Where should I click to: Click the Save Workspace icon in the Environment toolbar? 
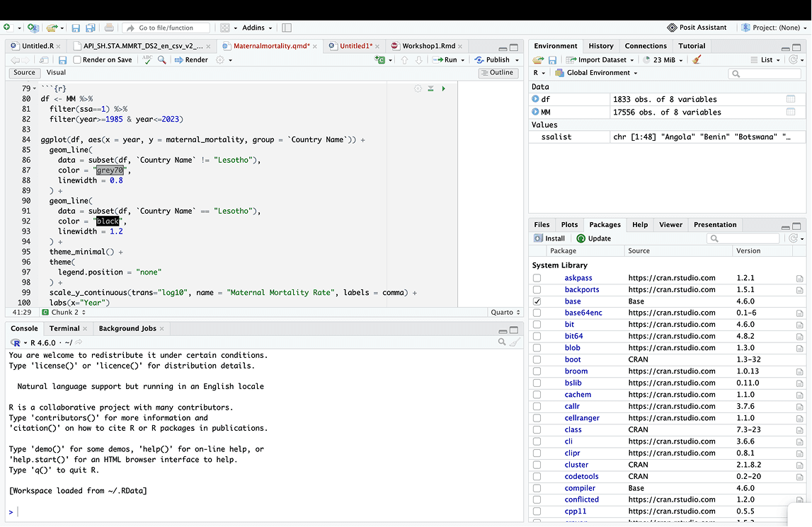(553, 60)
